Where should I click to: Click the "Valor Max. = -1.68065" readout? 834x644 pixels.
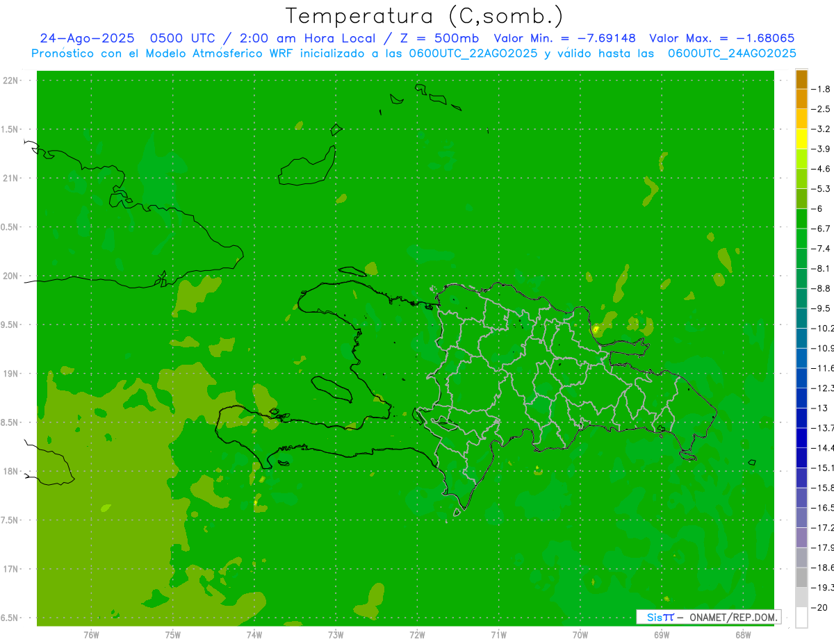click(x=721, y=38)
